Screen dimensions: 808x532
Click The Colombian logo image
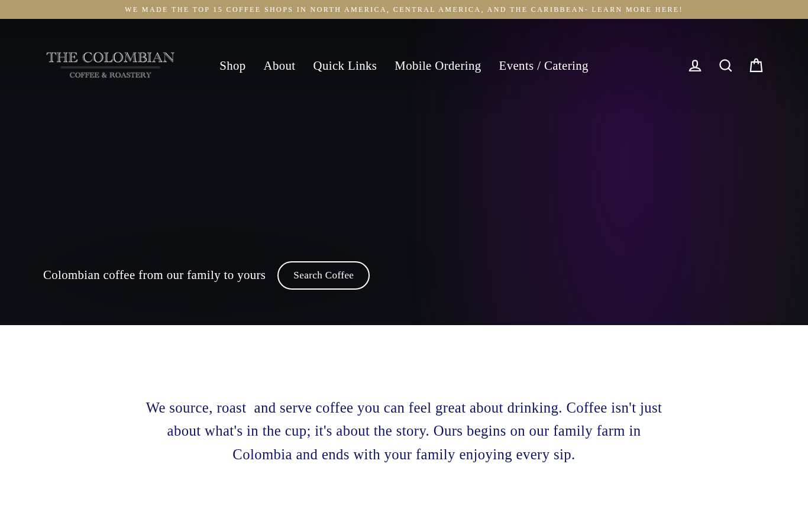[x=111, y=65]
